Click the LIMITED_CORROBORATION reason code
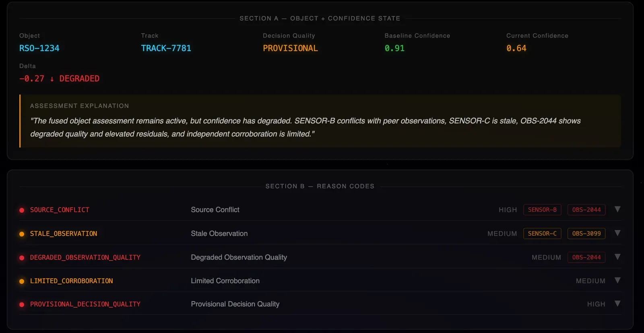Viewport: 644px width, 333px height. pyautogui.click(x=71, y=281)
